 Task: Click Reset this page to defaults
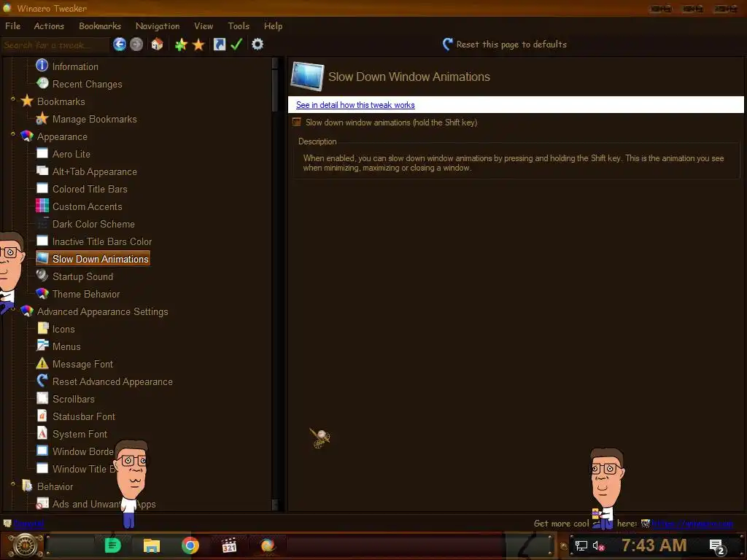click(505, 44)
